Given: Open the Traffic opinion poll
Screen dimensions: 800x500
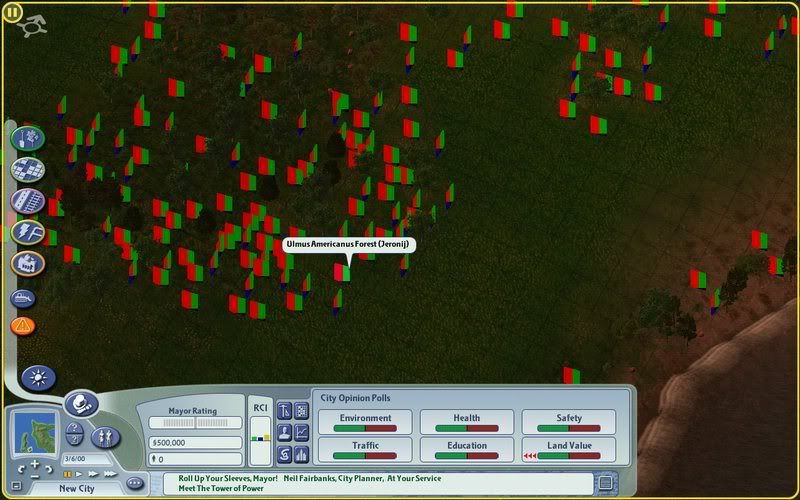Looking at the screenshot, I should click(x=365, y=449).
